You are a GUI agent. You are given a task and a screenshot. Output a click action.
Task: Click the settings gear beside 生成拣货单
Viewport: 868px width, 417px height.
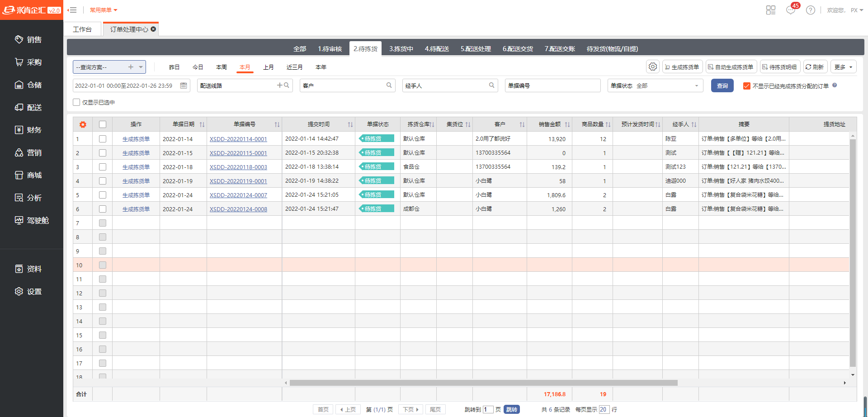[652, 67]
